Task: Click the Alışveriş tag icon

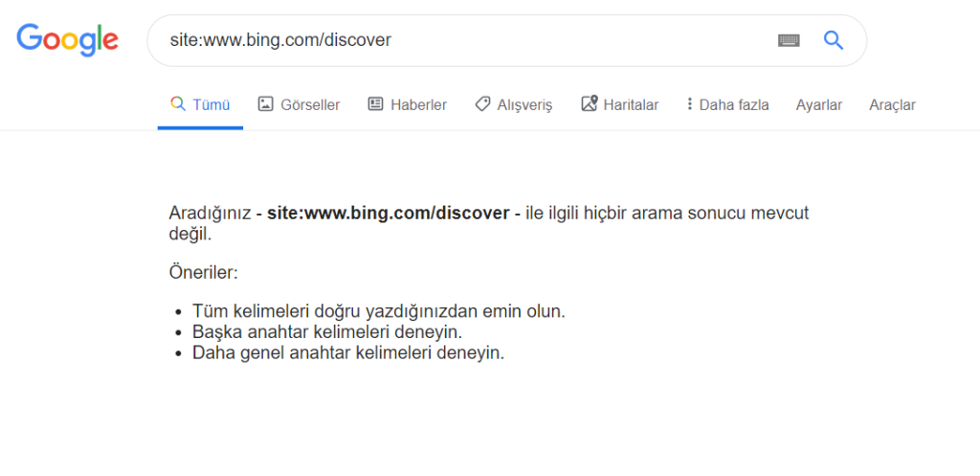Action: point(482,103)
